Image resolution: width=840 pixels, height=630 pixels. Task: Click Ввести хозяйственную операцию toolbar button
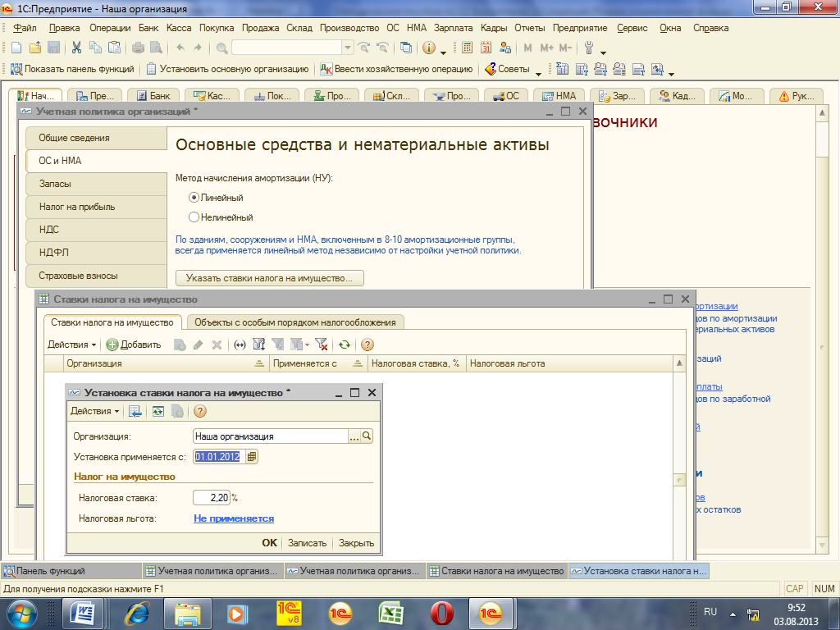click(x=396, y=69)
